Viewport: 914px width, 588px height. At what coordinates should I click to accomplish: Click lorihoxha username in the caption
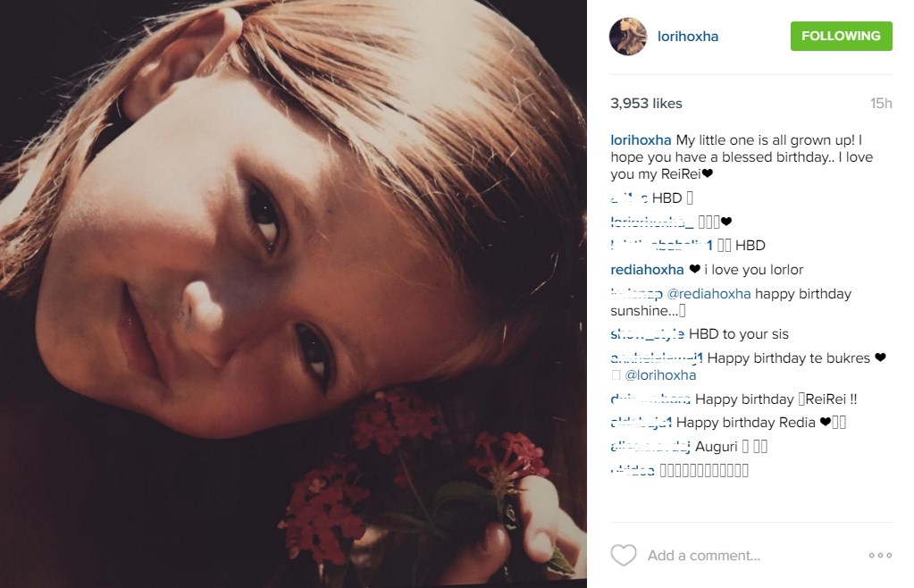(641, 140)
